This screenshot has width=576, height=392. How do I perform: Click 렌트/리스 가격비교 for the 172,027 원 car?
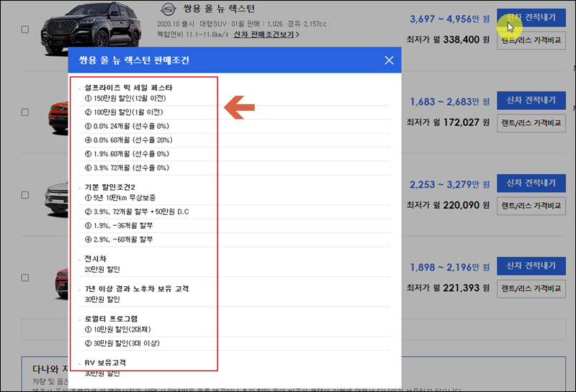tap(531, 123)
